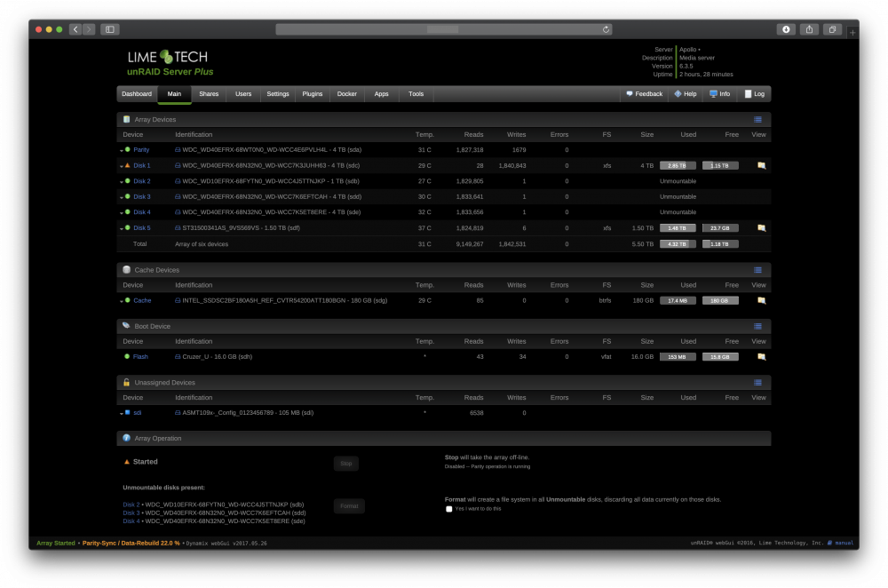Viewport: 888px width, 588px height.
Task: Expand the sdi row dropdown arrow
Action: (x=121, y=414)
